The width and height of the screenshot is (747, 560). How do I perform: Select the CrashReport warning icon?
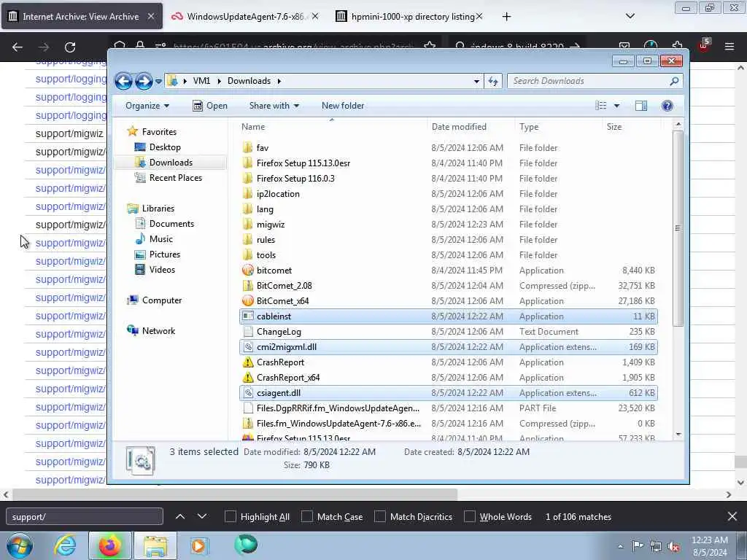248,362
